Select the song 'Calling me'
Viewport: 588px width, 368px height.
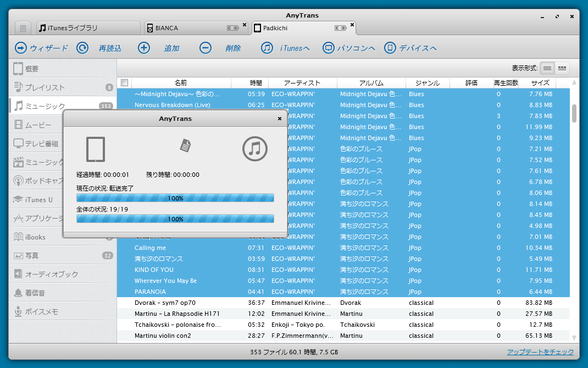pyautogui.click(x=343, y=248)
